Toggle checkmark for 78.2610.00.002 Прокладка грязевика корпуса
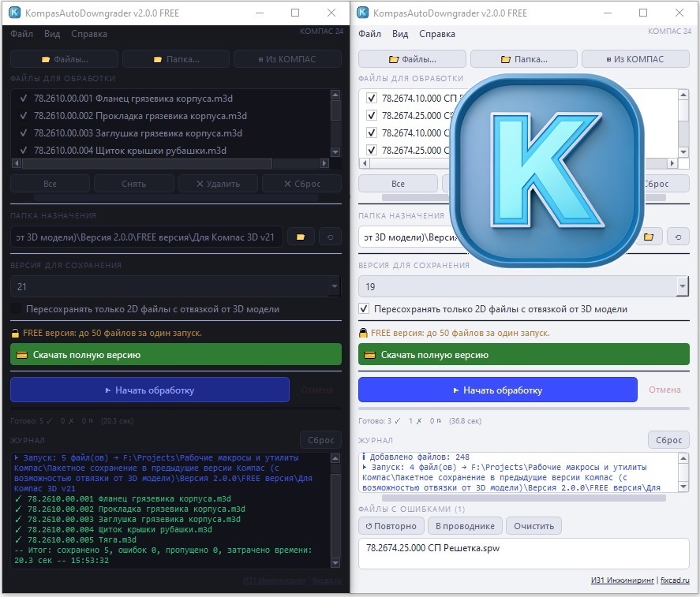This screenshot has width=700, height=597. (x=23, y=116)
